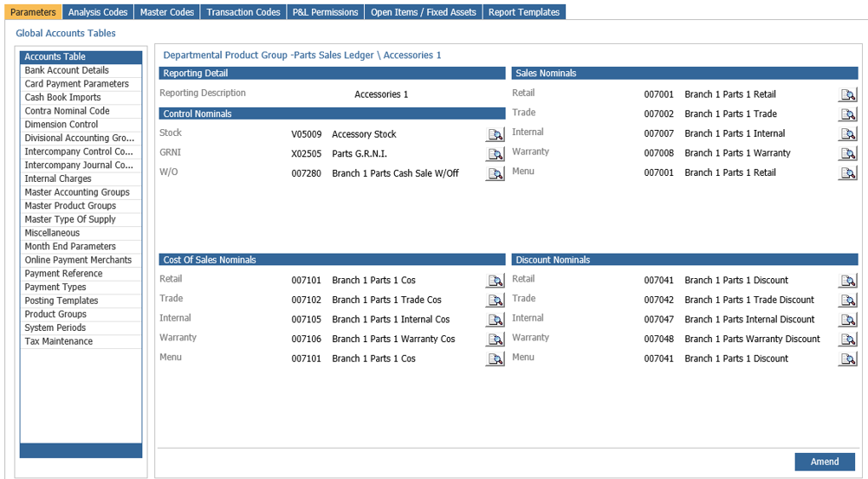This screenshot has width=868, height=479.
Task: Open Product Groups from the list
Action: click(81, 314)
